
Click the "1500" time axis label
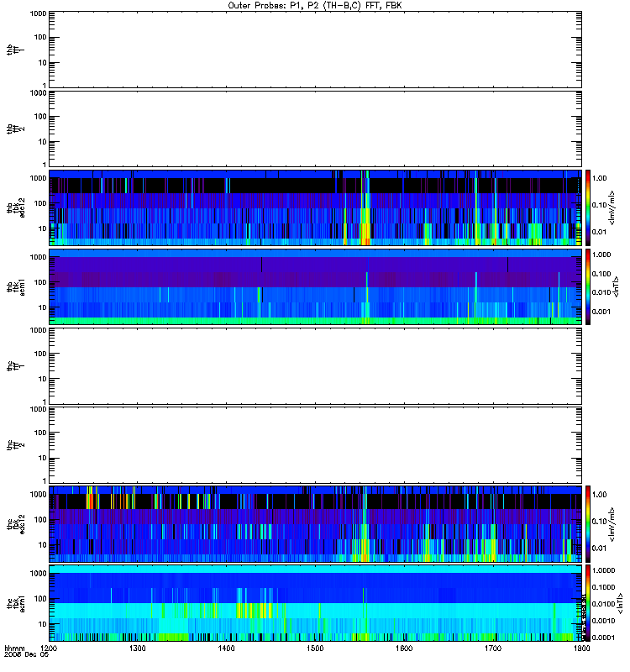tap(315, 648)
